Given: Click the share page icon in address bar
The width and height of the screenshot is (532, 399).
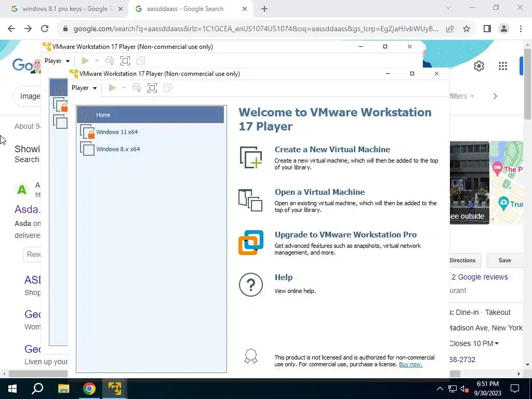Looking at the screenshot, I should pyautogui.click(x=450, y=29).
